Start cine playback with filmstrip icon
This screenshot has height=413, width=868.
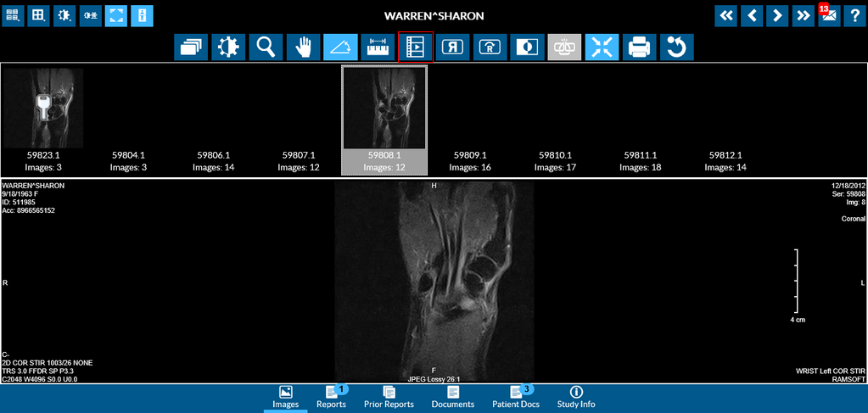coord(415,47)
